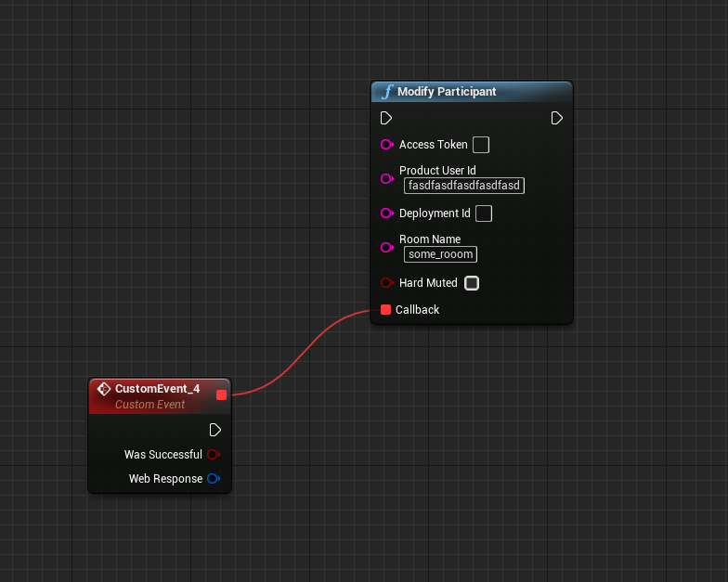Edit the Product User Id value field
728x582 pixels.
[x=464, y=186]
